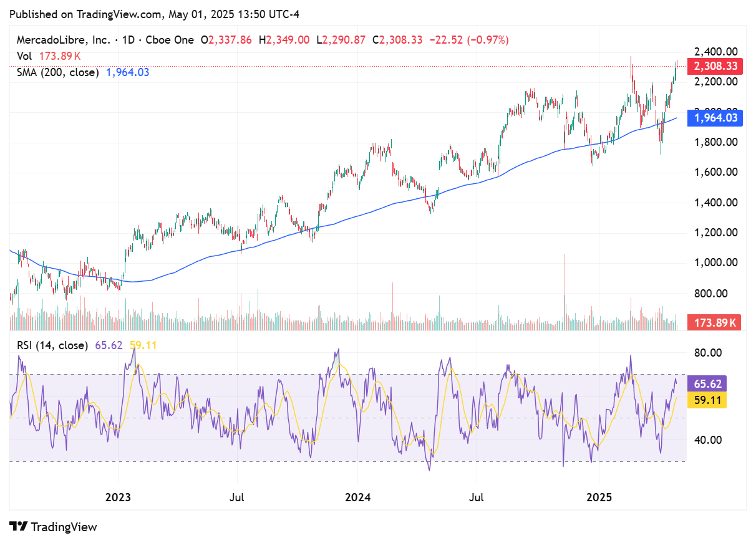
Task: Click the RSI 40.00 axis label
Action: [x=708, y=440]
